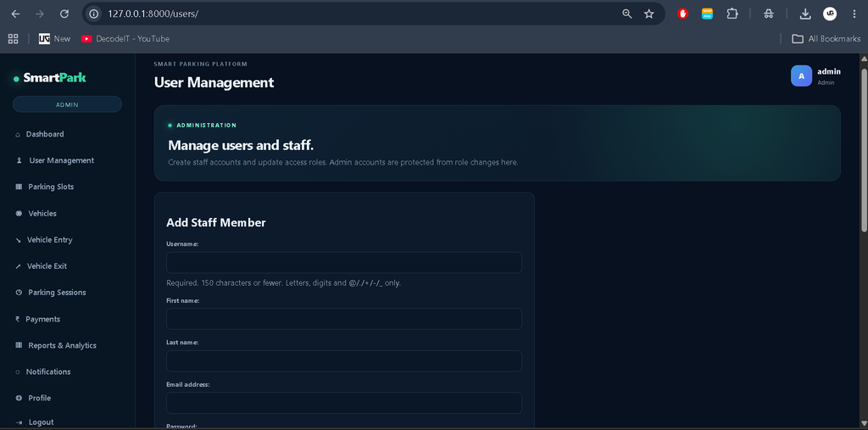
Task: Open the All Bookmarks folder
Action: tap(826, 39)
